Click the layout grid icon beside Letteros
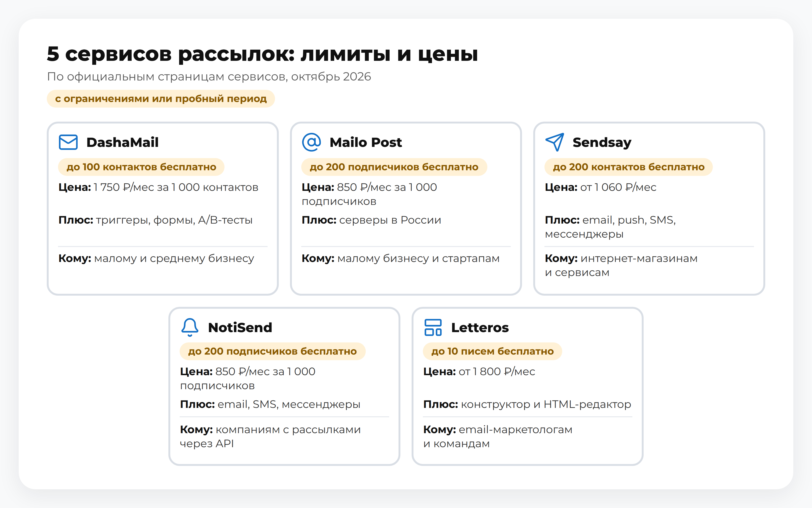This screenshot has height=508, width=812. [x=433, y=327]
